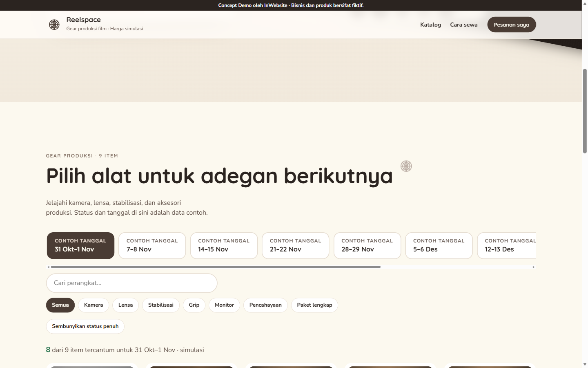The image size is (588, 368).
Task: Click the horizontal date scrollbar thumb
Action: 216,267
